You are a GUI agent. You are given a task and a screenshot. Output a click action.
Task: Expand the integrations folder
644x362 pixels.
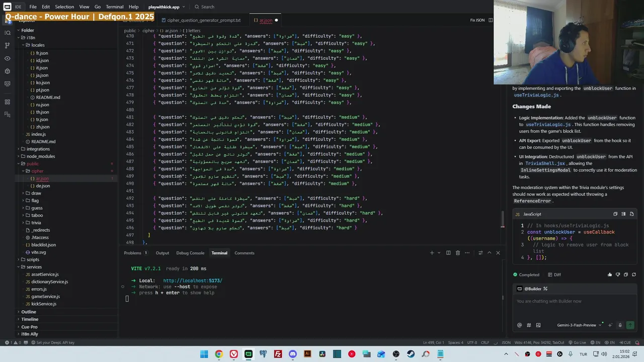pyautogui.click(x=38, y=149)
